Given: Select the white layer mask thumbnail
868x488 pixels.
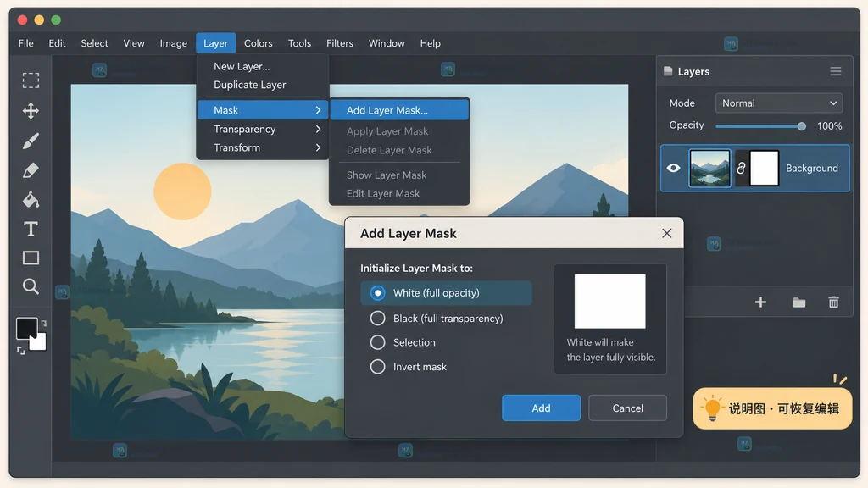Looking at the screenshot, I should [x=764, y=168].
